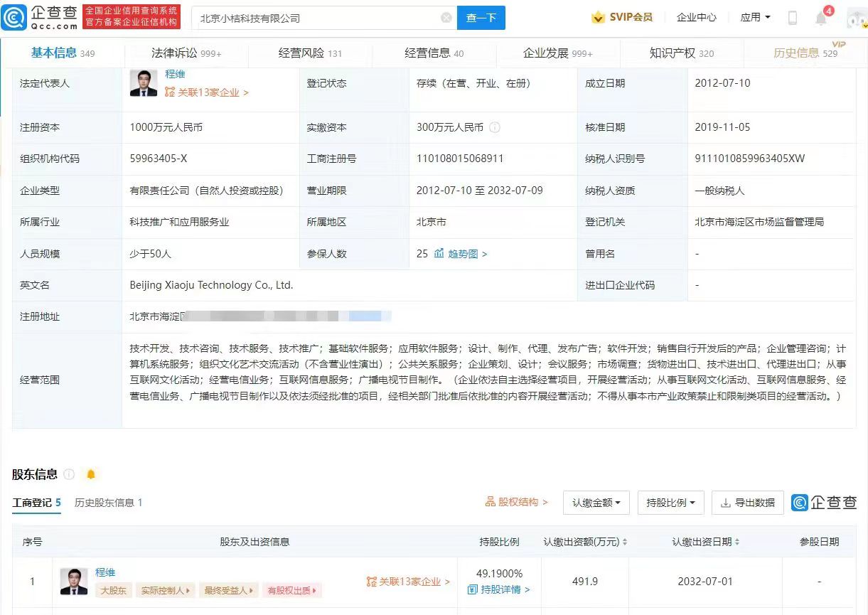Expand the 最终受益人 tag

tap(227, 590)
